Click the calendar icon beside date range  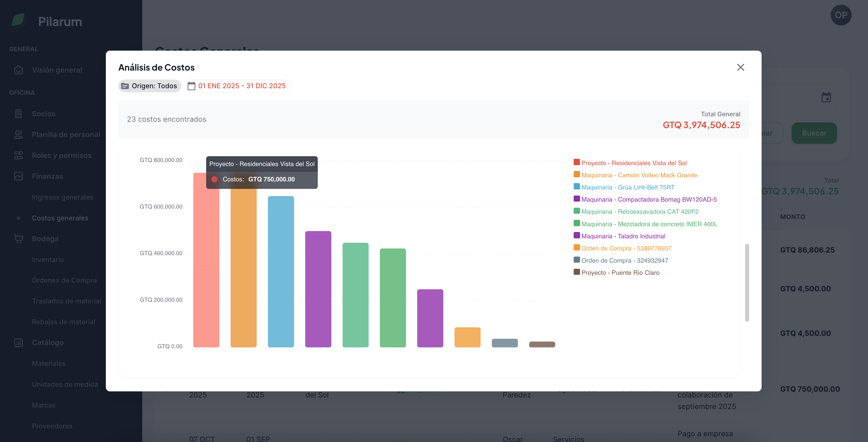pyautogui.click(x=191, y=86)
